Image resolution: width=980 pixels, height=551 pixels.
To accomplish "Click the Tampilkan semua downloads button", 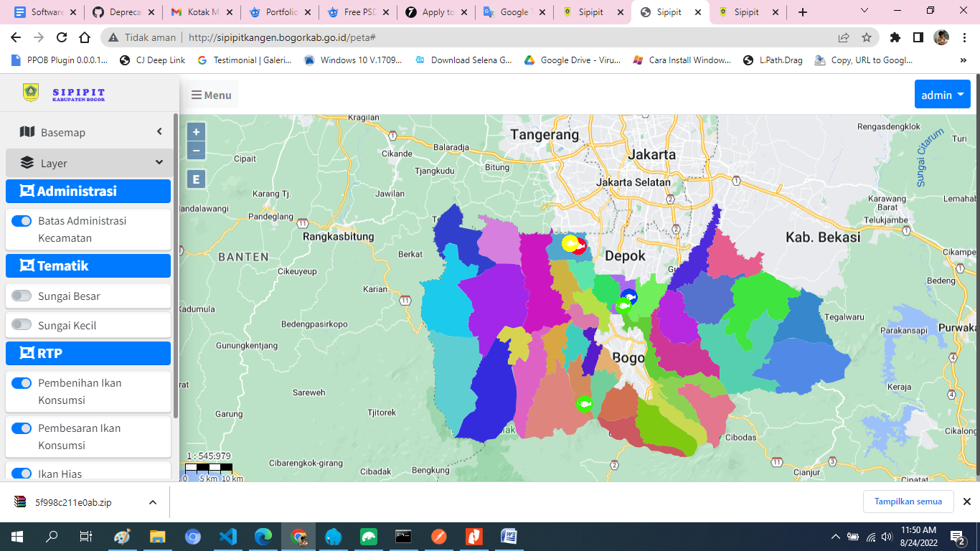I will tap(908, 501).
